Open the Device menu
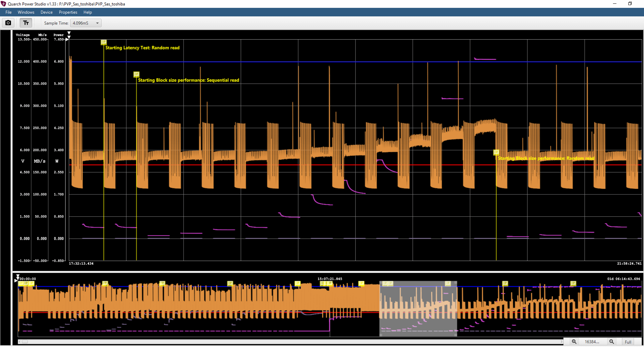644x347 pixels. pos(46,12)
